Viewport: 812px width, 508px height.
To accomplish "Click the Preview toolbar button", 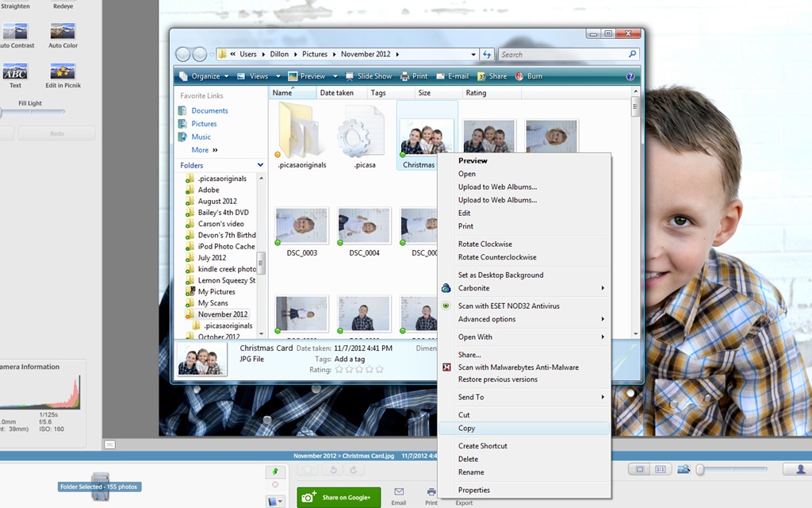I will click(307, 76).
